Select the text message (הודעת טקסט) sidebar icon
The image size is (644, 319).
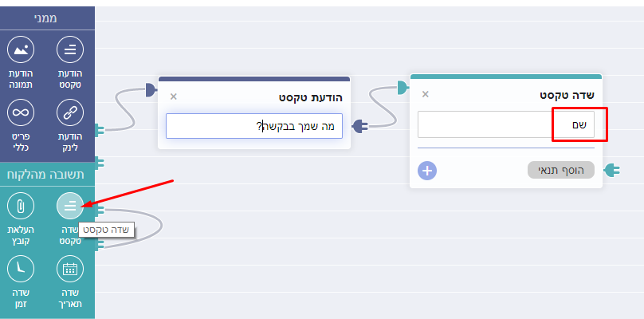pos(70,49)
